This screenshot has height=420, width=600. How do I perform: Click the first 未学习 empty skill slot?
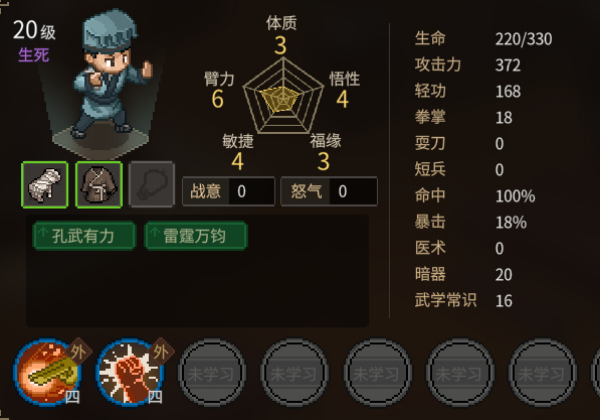click(x=212, y=373)
